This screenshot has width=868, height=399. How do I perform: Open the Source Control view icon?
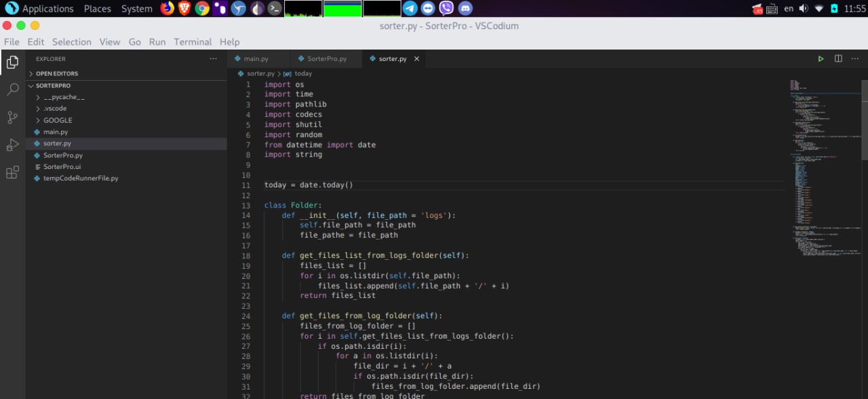[x=12, y=117]
